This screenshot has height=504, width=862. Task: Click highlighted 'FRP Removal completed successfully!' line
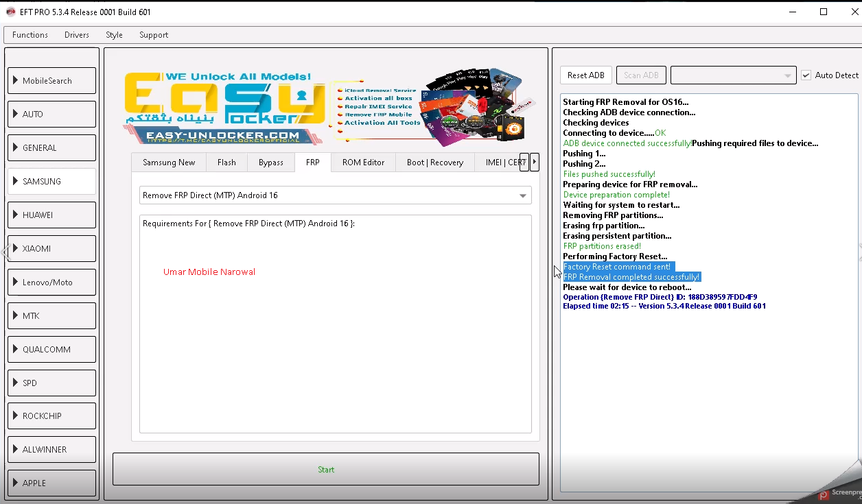(x=631, y=277)
